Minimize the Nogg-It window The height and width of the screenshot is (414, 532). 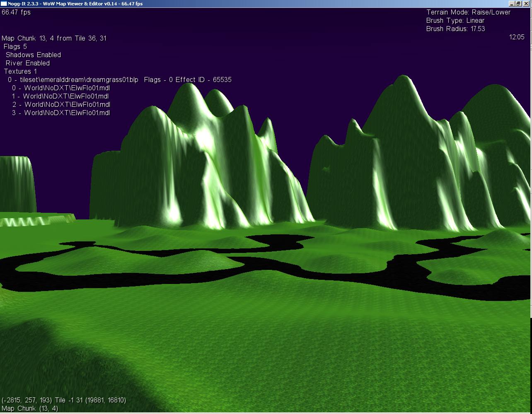pos(512,4)
